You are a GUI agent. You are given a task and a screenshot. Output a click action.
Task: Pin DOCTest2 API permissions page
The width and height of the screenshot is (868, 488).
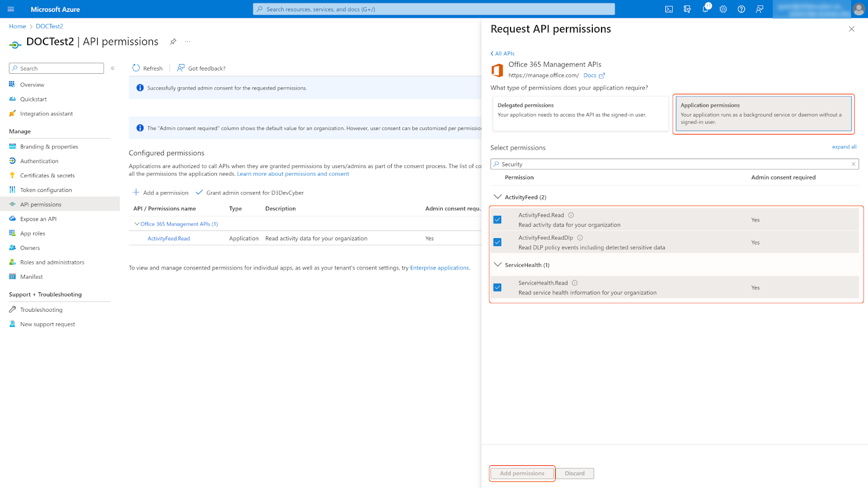click(x=173, y=42)
